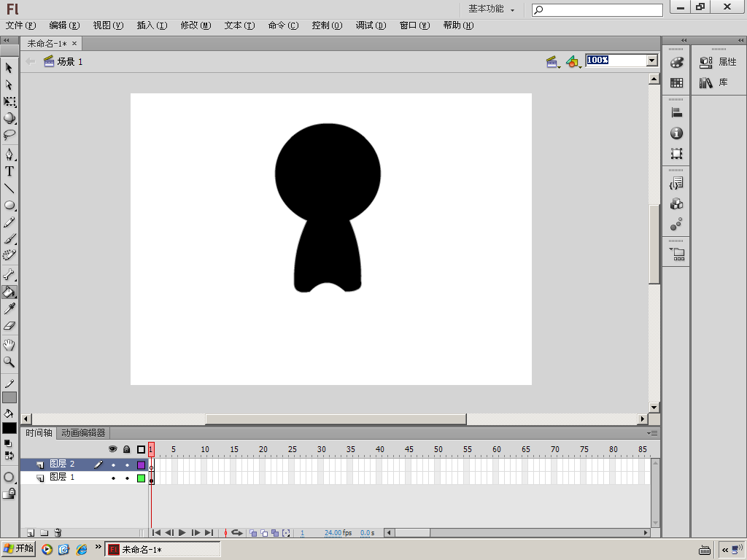Select the Brush tool
The height and width of the screenshot is (560, 747).
point(9,238)
